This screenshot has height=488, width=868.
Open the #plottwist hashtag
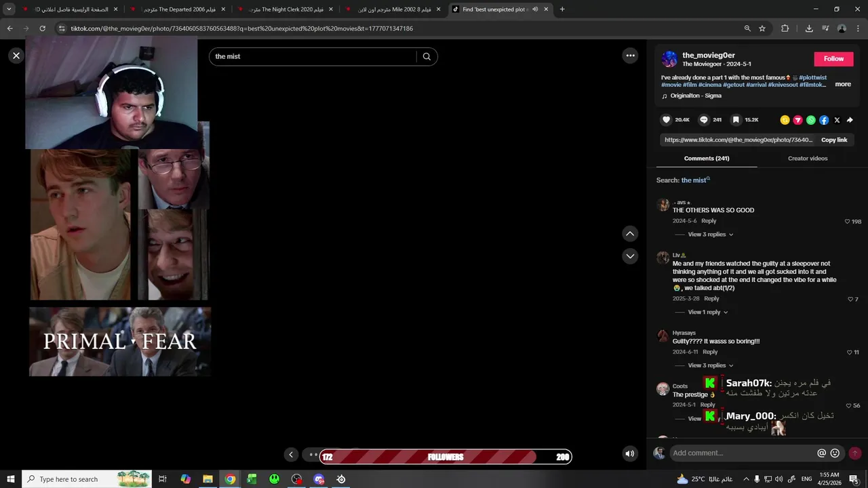tap(812, 78)
